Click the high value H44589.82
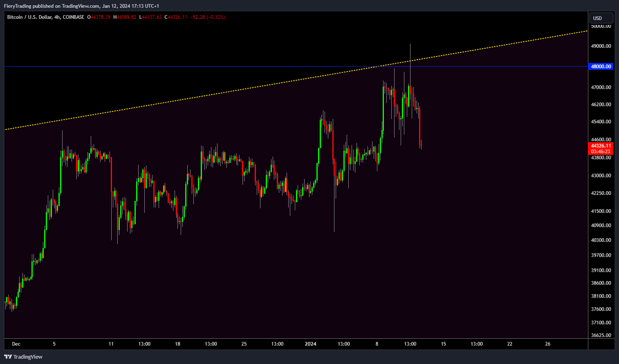The width and height of the screenshot is (619, 364). pyautogui.click(x=125, y=17)
